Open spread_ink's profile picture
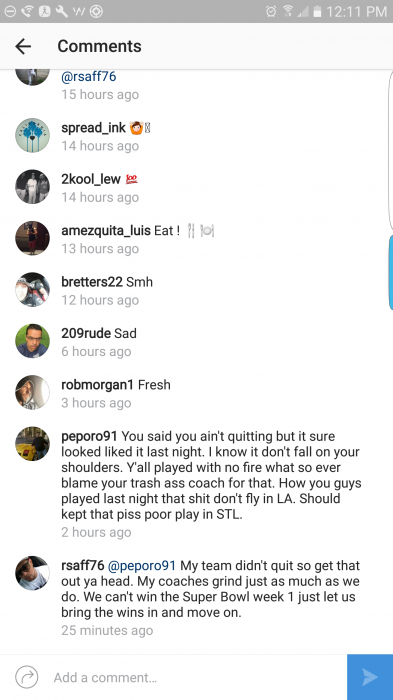393x700 pixels. click(x=32, y=135)
